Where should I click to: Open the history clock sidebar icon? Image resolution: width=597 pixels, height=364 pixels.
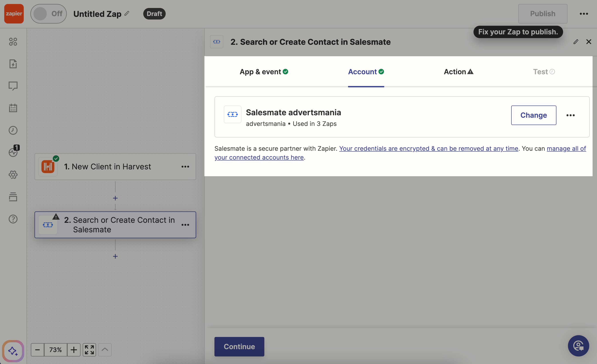[13, 130]
